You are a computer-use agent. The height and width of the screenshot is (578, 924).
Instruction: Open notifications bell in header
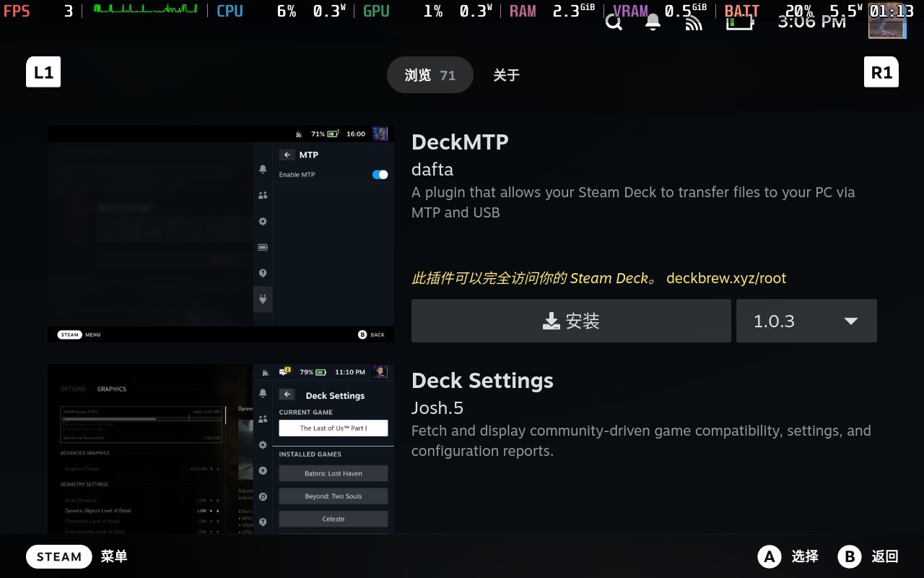(653, 22)
